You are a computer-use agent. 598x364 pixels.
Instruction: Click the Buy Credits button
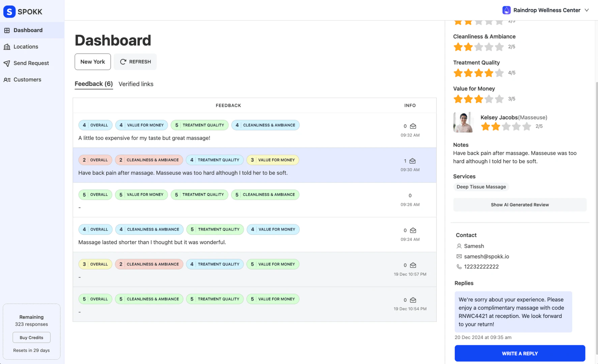[31, 337]
